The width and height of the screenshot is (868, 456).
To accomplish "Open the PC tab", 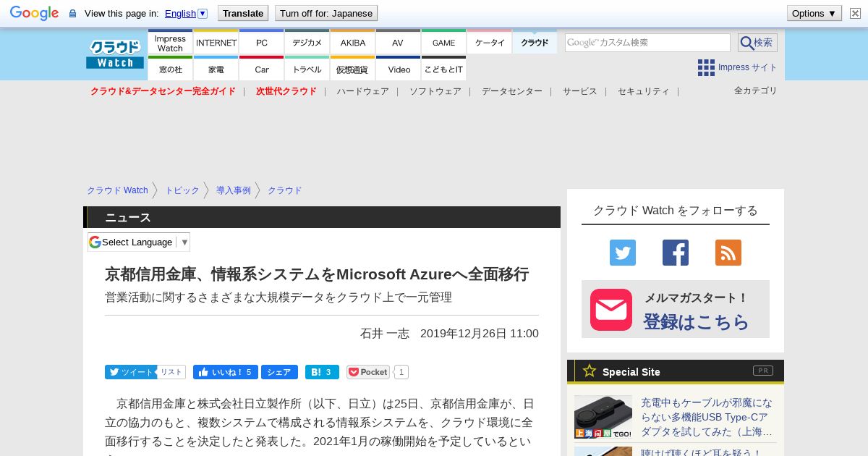I will click(262, 43).
